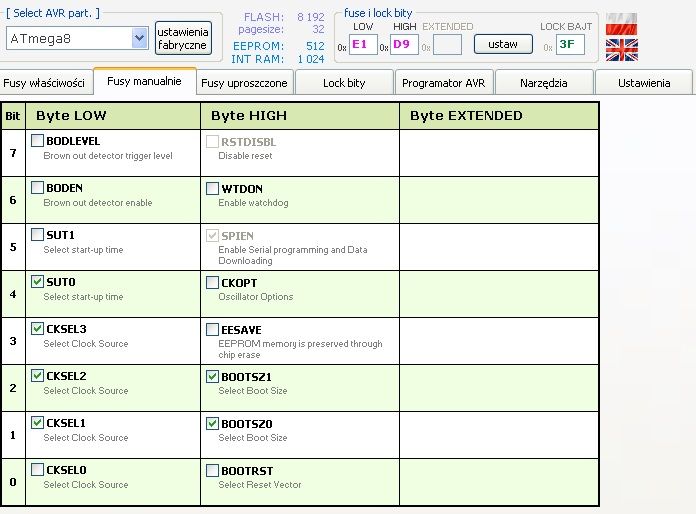Click the 'ustawienia fabryczne' button
696x514 pixels.
pyautogui.click(x=183, y=39)
